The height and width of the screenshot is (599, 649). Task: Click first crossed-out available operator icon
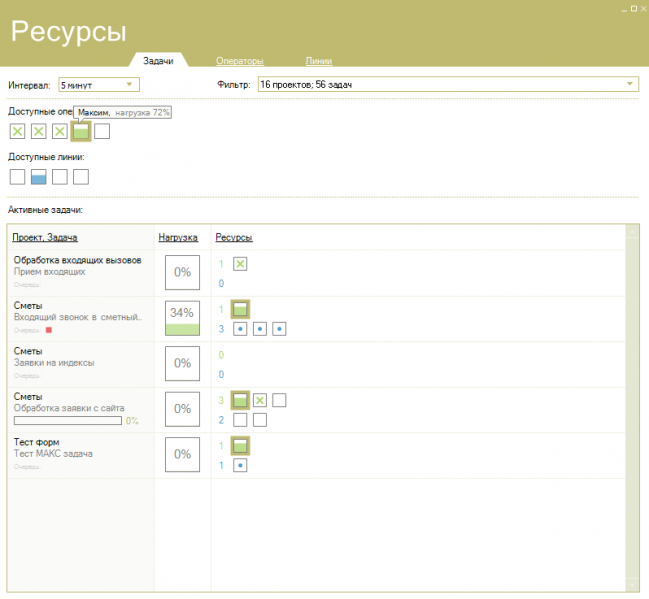(x=17, y=132)
